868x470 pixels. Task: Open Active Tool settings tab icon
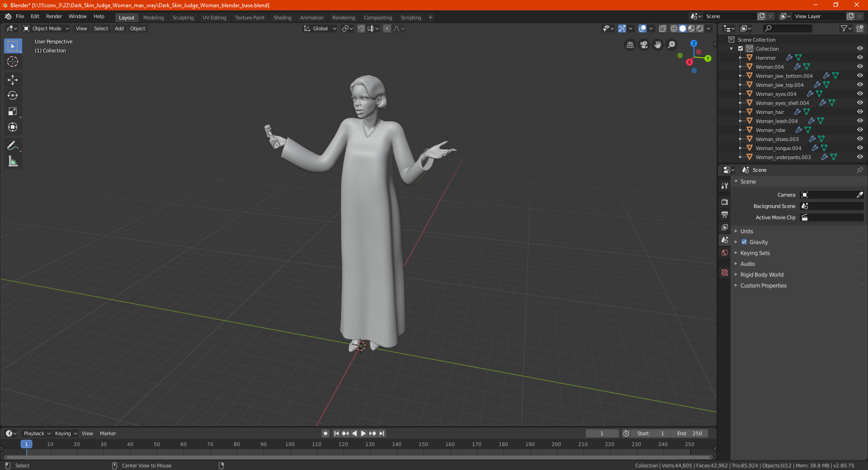pyautogui.click(x=725, y=185)
